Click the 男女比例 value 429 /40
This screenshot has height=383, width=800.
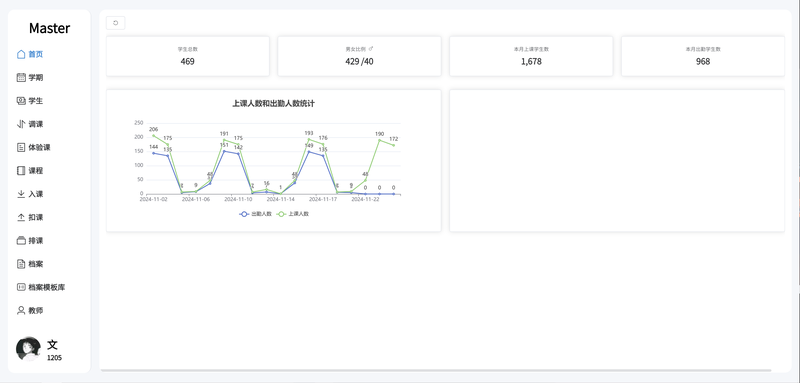[359, 62]
